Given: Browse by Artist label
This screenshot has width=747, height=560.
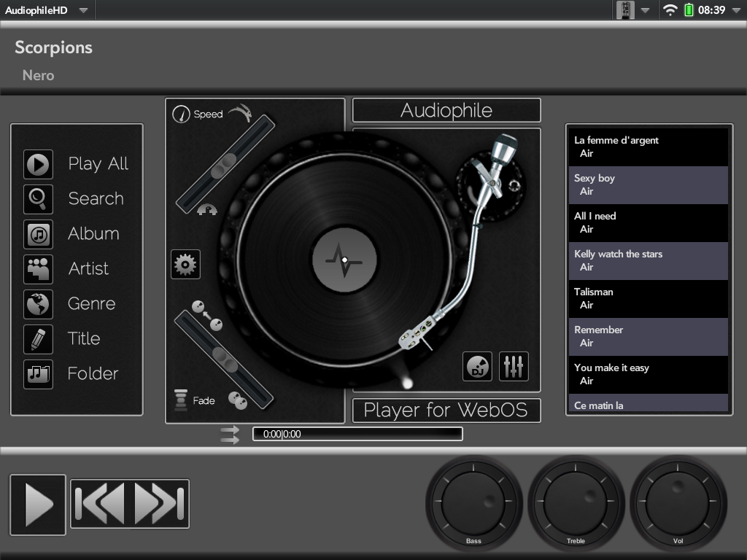Looking at the screenshot, I should coord(88,268).
